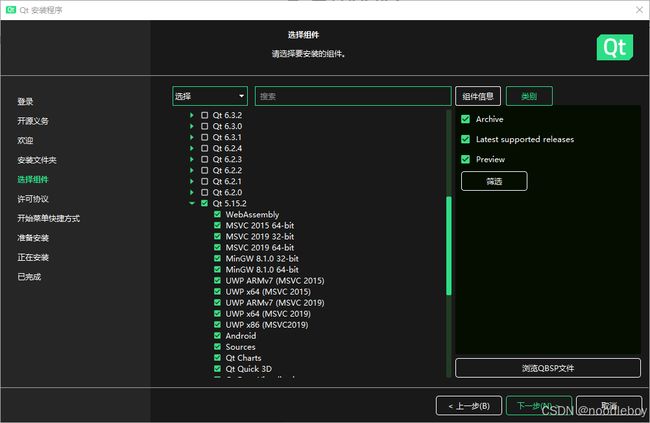The height and width of the screenshot is (423, 650).
Task: Expand the Qt 6.3.1 tree node
Action: tap(192, 137)
